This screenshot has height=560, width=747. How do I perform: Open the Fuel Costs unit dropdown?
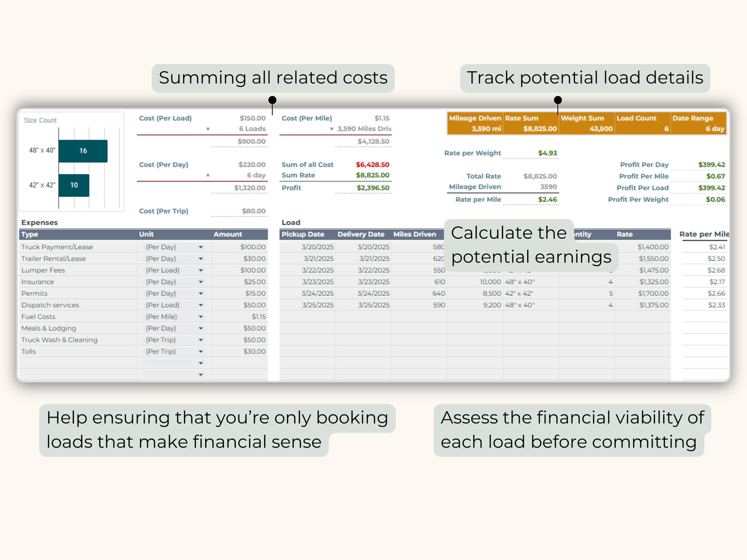201,316
